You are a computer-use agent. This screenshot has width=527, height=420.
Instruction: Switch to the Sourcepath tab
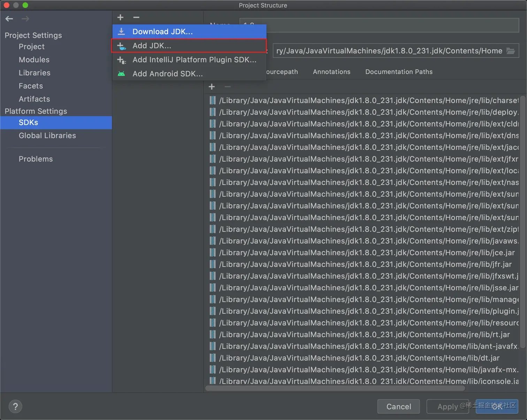tap(282, 72)
